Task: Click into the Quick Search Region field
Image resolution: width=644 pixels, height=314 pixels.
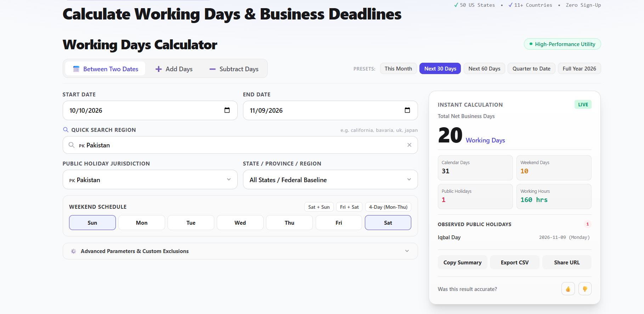Action: pyautogui.click(x=240, y=145)
